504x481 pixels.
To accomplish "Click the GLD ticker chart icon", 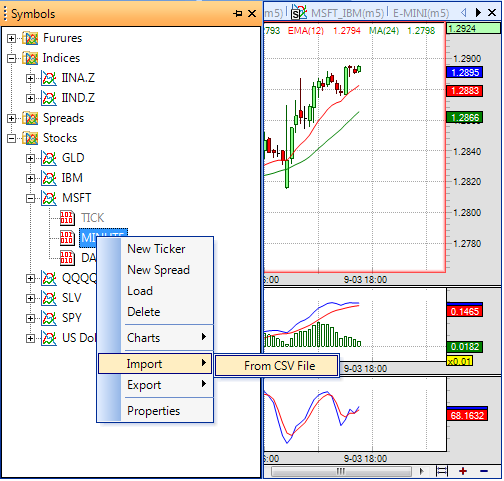I will click(x=49, y=158).
